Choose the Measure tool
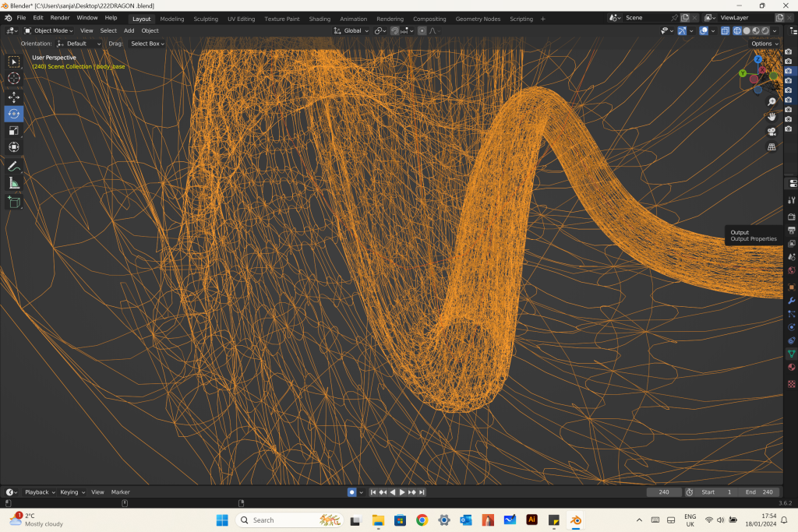The height and width of the screenshot is (532, 798). click(14, 183)
